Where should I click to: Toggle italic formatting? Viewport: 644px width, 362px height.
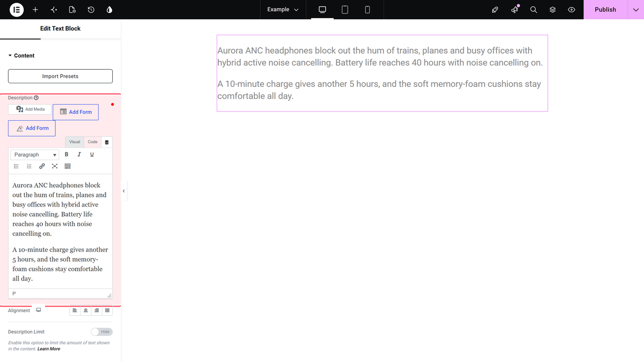(79, 154)
